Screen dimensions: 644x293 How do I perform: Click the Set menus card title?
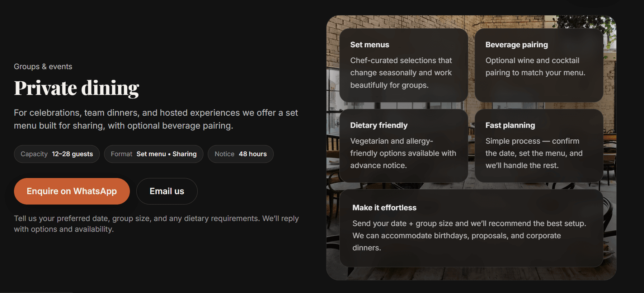370,45
